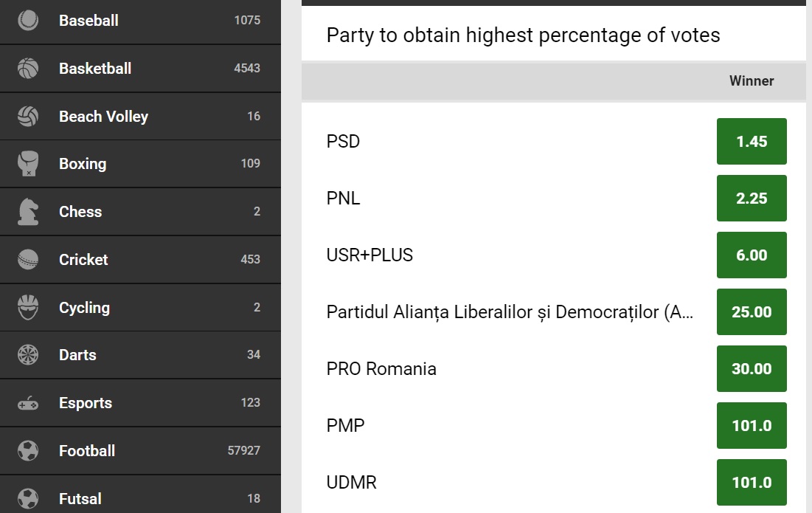This screenshot has width=812, height=513.
Task: Click PMP odds 101.0 button
Action: point(752,425)
